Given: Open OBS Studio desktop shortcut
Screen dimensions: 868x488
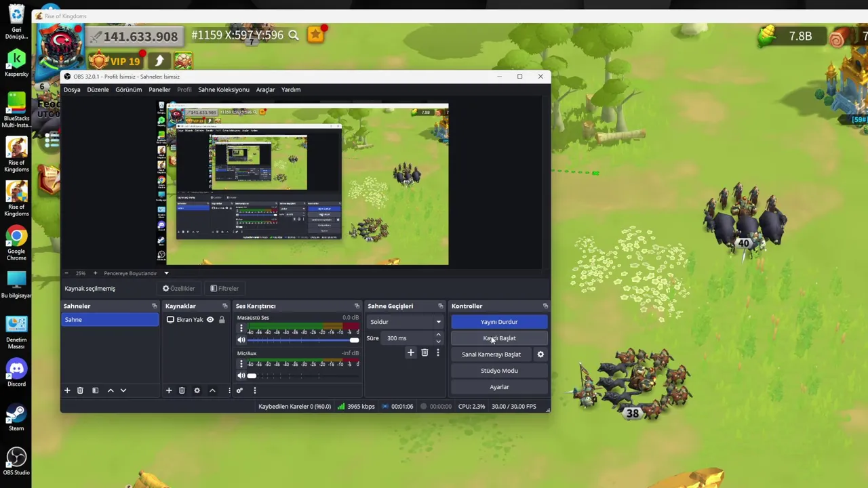Looking at the screenshot, I should [x=16, y=462].
